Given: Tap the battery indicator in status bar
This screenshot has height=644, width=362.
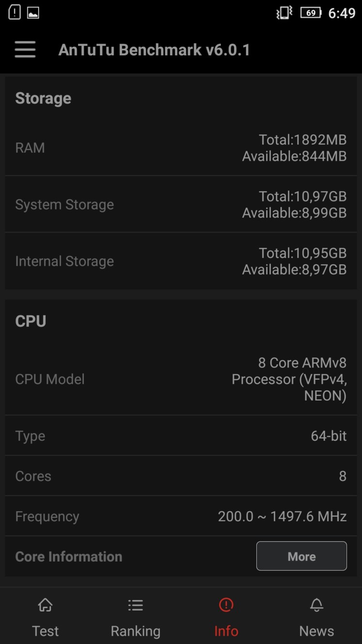Looking at the screenshot, I should coord(311,13).
